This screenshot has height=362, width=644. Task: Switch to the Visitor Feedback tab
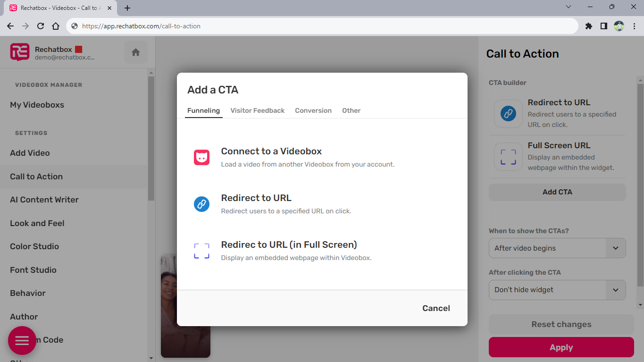point(258,110)
